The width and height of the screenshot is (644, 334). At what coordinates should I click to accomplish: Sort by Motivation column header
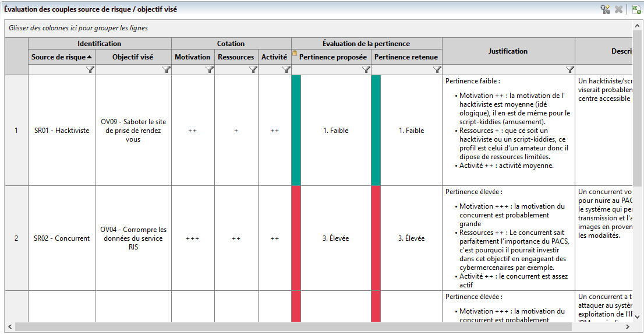click(x=193, y=57)
